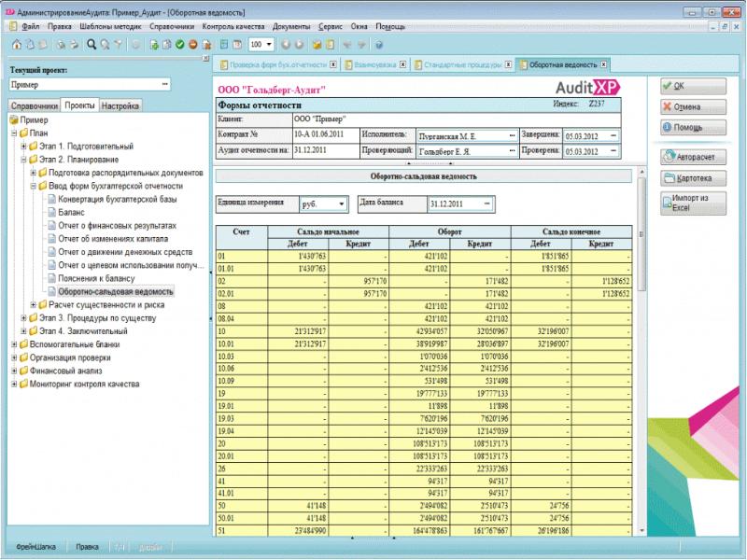Open the Сервис menu
The height and width of the screenshot is (560, 747).
[331, 26]
